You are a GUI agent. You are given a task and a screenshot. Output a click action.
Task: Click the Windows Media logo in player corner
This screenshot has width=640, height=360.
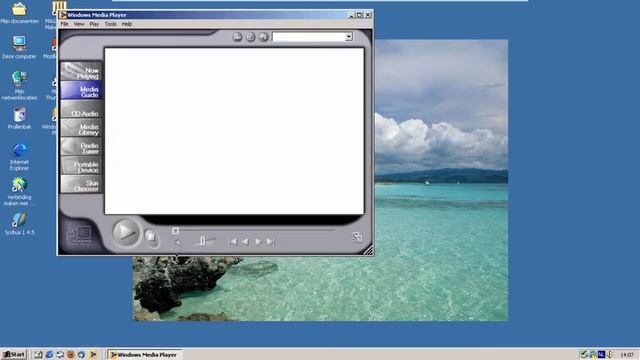(80, 236)
